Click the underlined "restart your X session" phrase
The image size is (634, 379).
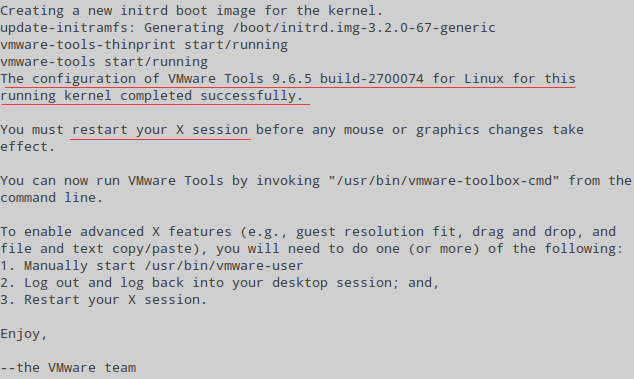160,130
